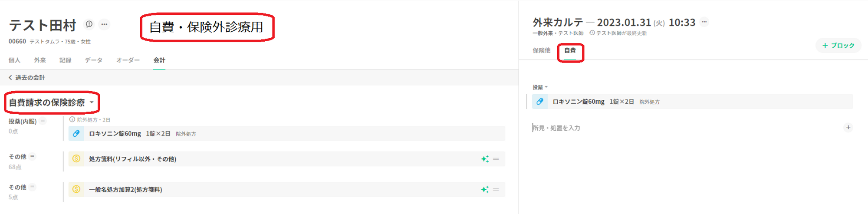The image size is (868, 214).
Task: Select the 外来 tab under the patient name
Action: (x=40, y=60)
